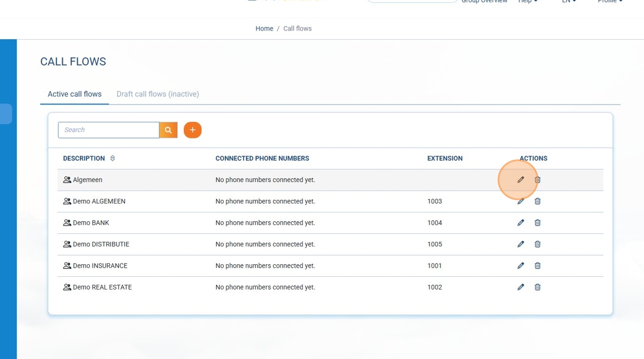Expand the Profile dropdown menu

[609, 2]
